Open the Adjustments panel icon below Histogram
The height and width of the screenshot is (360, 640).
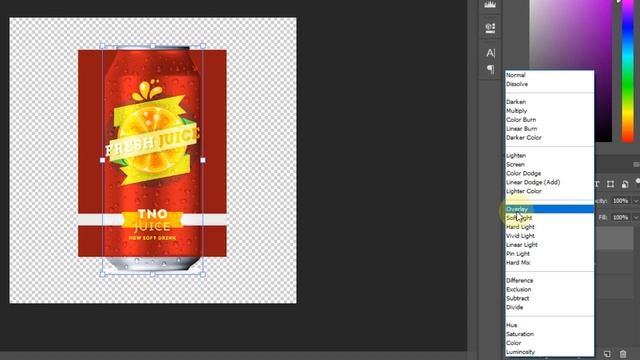490,28
